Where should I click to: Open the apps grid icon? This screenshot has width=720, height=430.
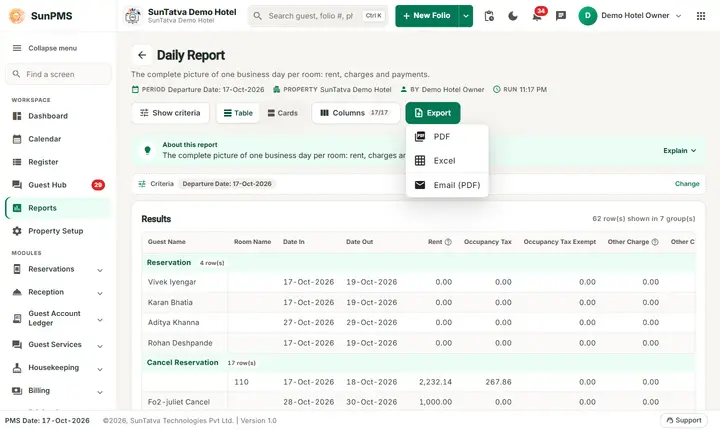click(x=701, y=16)
